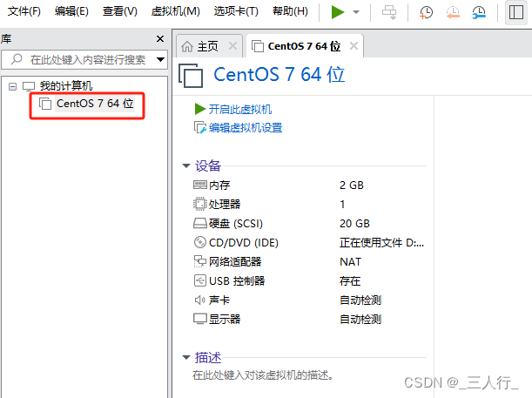Click the 20 GB disk size value
The image size is (532, 398).
(x=354, y=224)
